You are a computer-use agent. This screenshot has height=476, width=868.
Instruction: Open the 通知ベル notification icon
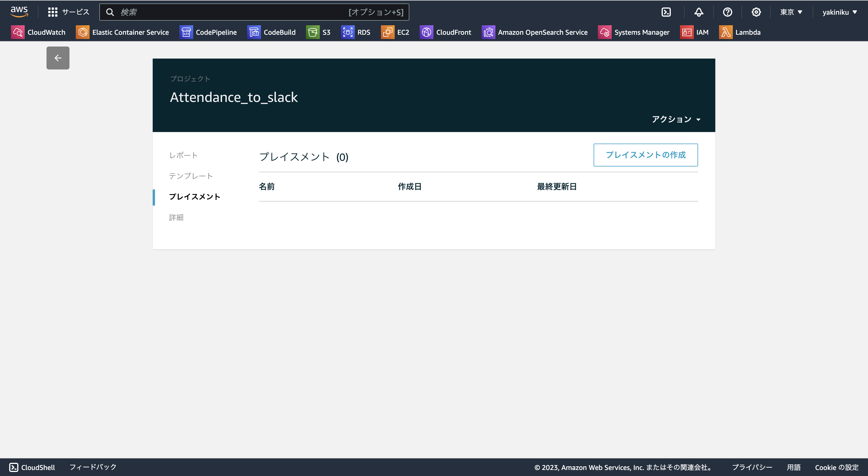[x=698, y=12]
